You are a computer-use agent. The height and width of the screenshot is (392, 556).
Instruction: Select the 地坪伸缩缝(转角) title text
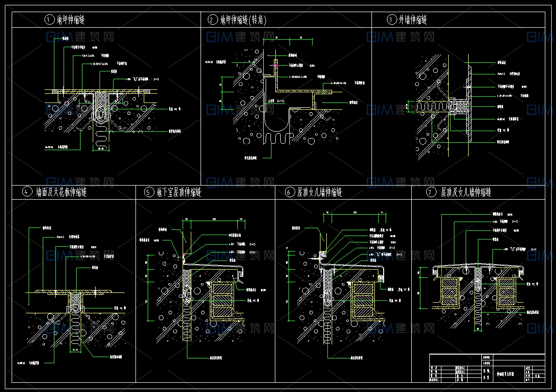click(x=243, y=20)
